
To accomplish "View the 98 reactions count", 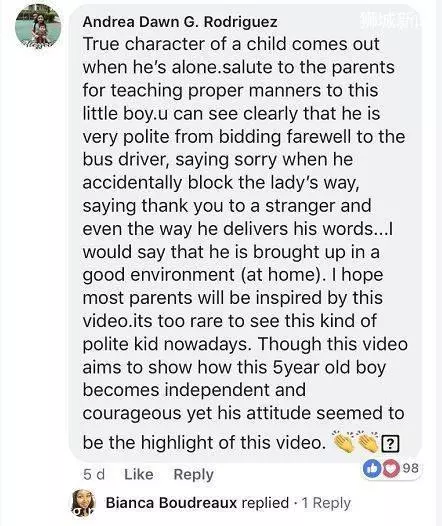I will click(x=410, y=468).
